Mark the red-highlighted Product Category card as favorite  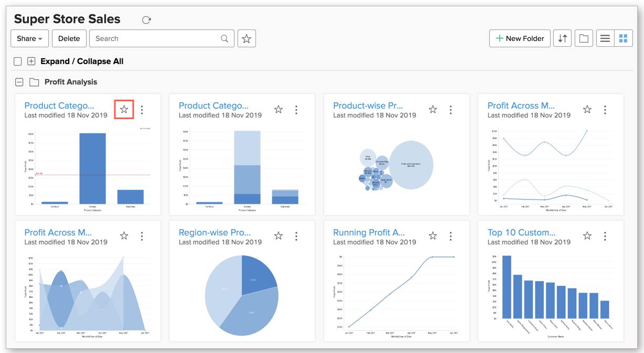click(x=124, y=109)
